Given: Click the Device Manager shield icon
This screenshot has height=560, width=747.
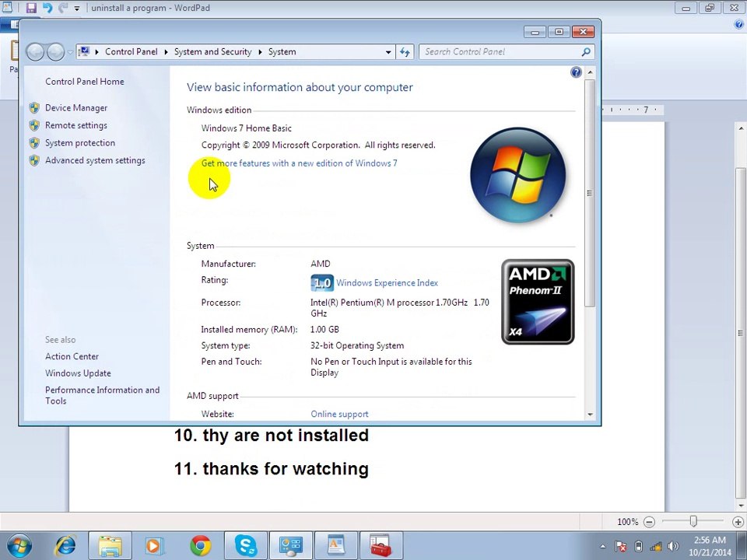Looking at the screenshot, I should (x=34, y=108).
